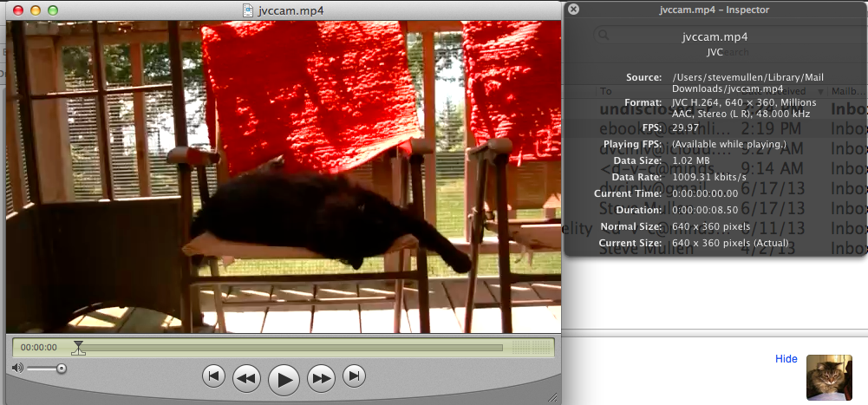Skip to the beginning of the movie
Image resolution: width=868 pixels, height=405 pixels.
point(213,376)
